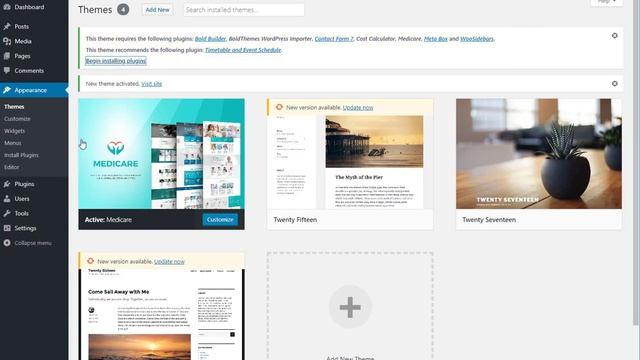640x360 pixels.
Task: Select the Medicare theme thumbnail
Action: point(162,154)
